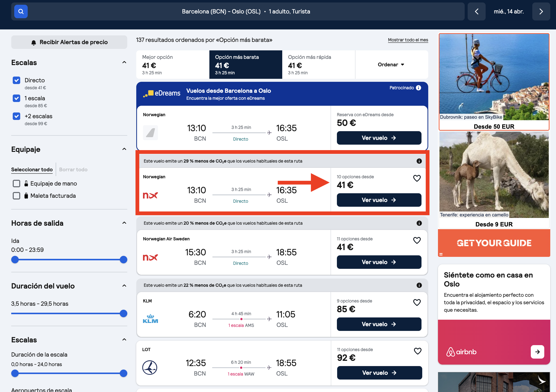The image size is (556, 392).
Task: Save Norwegian 13:10 flight with heart icon
Action: click(x=417, y=178)
